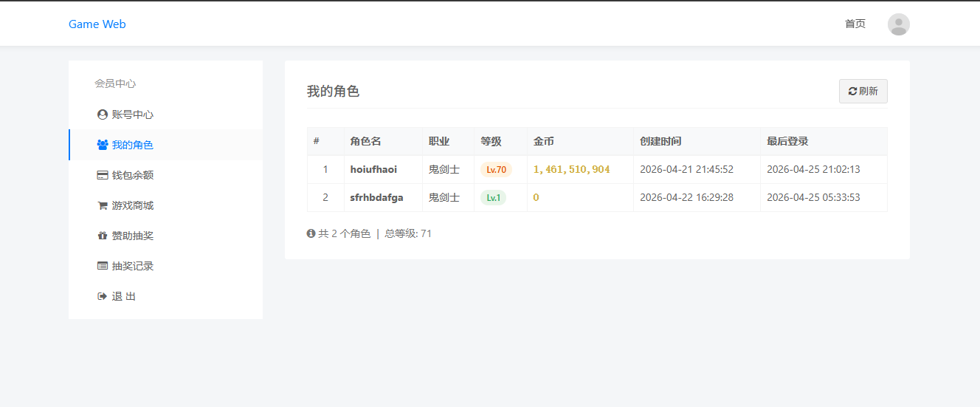Click the gold value 0 for sfrhbdafga
980x407 pixels.
coord(536,197)
